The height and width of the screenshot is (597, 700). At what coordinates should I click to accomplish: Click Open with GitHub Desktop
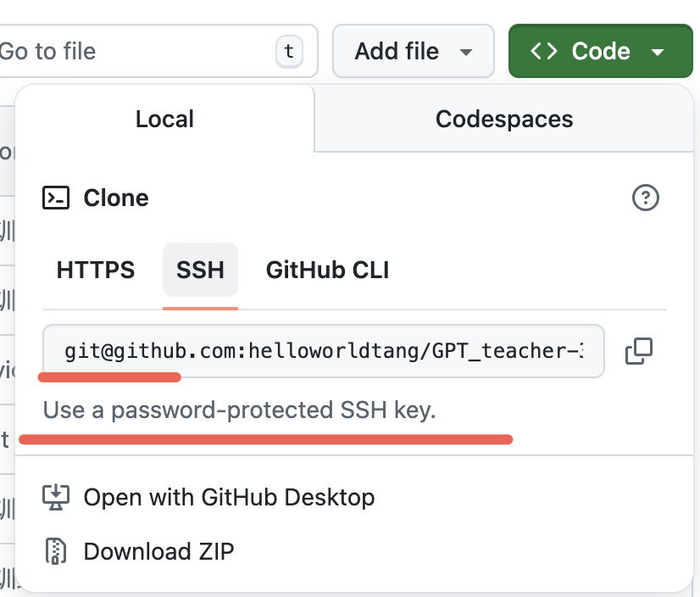coord(229,497)
